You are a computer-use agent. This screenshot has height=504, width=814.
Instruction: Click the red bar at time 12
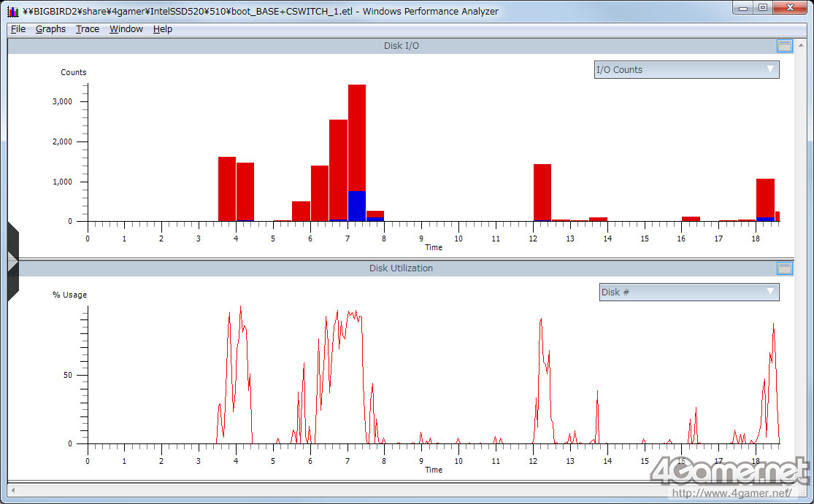coord(542,191)
